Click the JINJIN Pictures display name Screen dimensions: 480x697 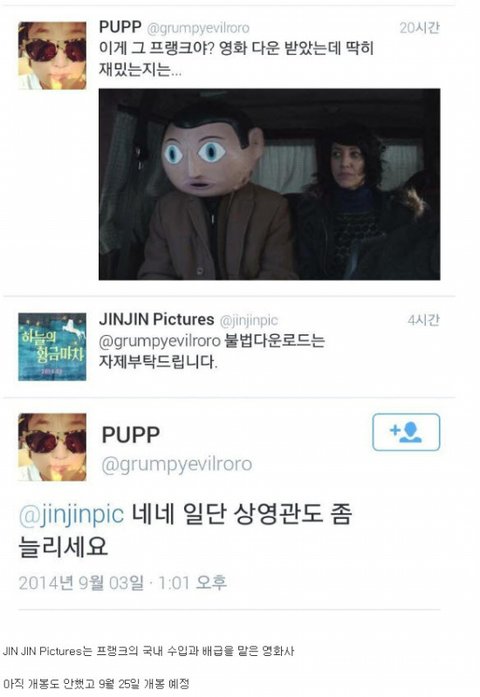coord(156,319)
